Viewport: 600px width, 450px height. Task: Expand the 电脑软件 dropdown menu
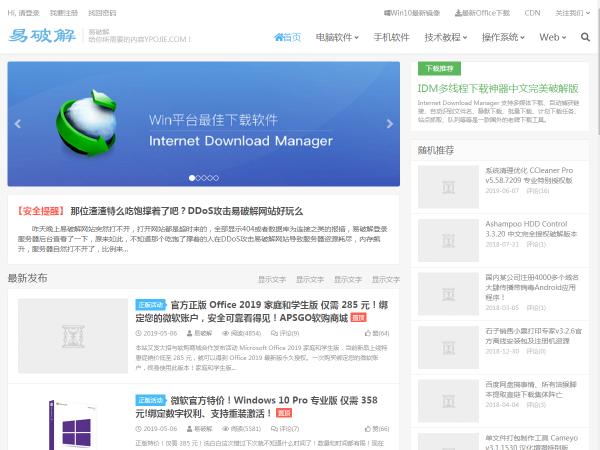[x=337, y=37]
